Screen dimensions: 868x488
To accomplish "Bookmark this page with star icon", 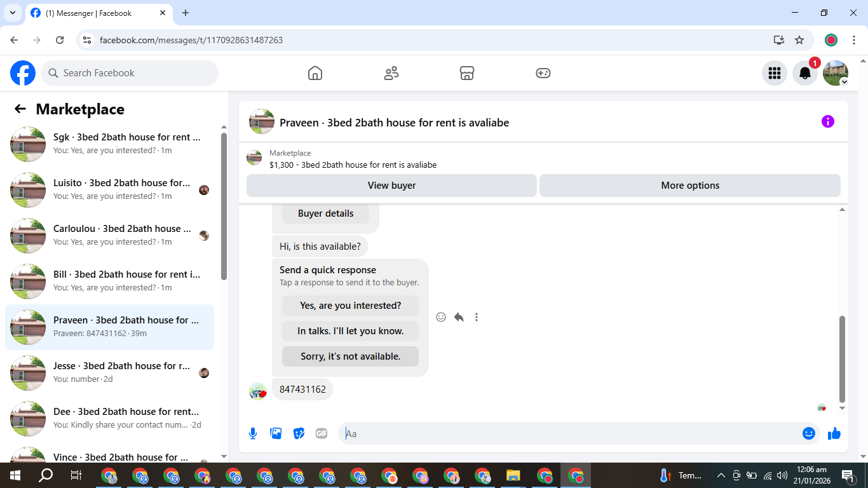I will 799,40.
